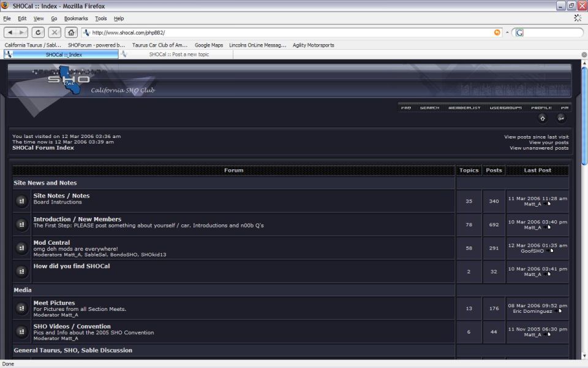
Task: Open the Tools menu
Action: pos(101,18)
